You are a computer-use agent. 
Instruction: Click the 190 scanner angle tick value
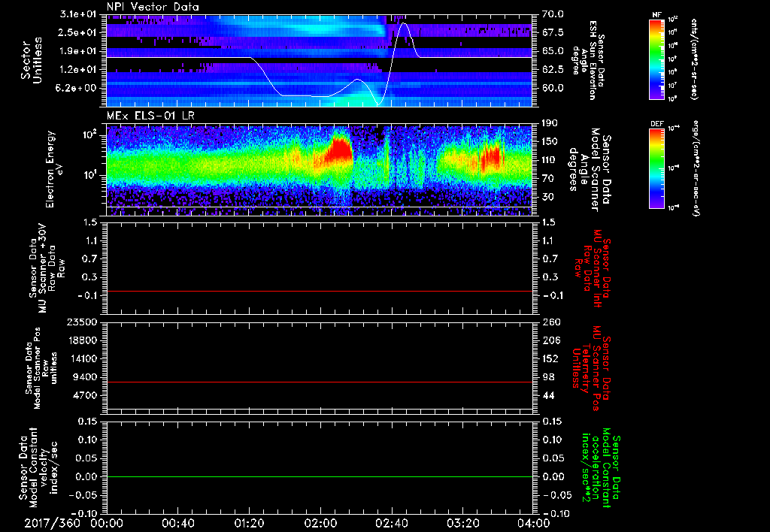pyautogui.click(x=550, y=123)
